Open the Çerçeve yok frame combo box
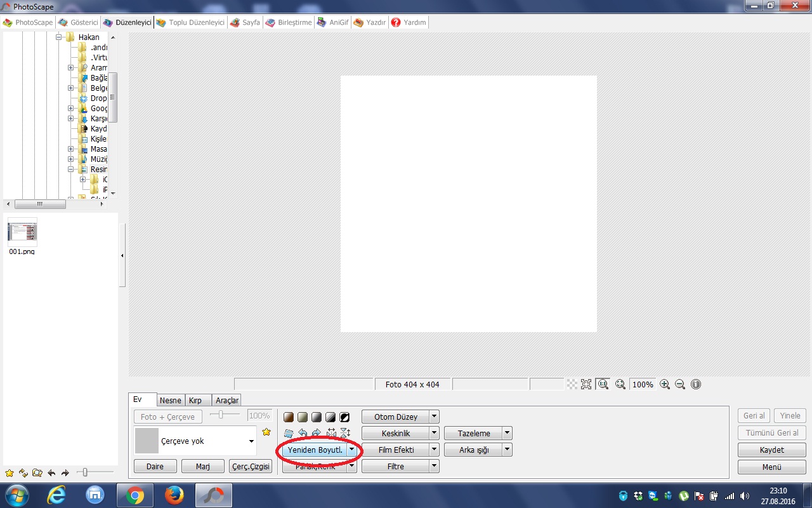The height and width of the screenshot is (508, 812). tap(195, 441)
